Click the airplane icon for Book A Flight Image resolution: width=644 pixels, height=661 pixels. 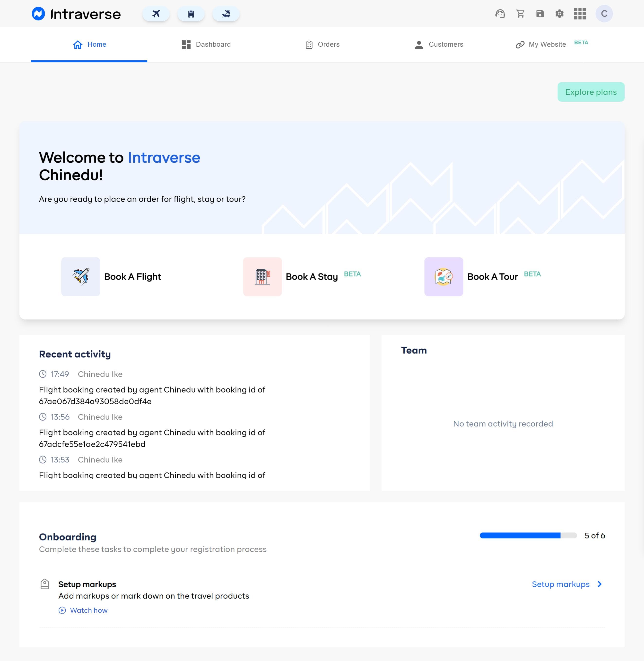pos(81,276)
